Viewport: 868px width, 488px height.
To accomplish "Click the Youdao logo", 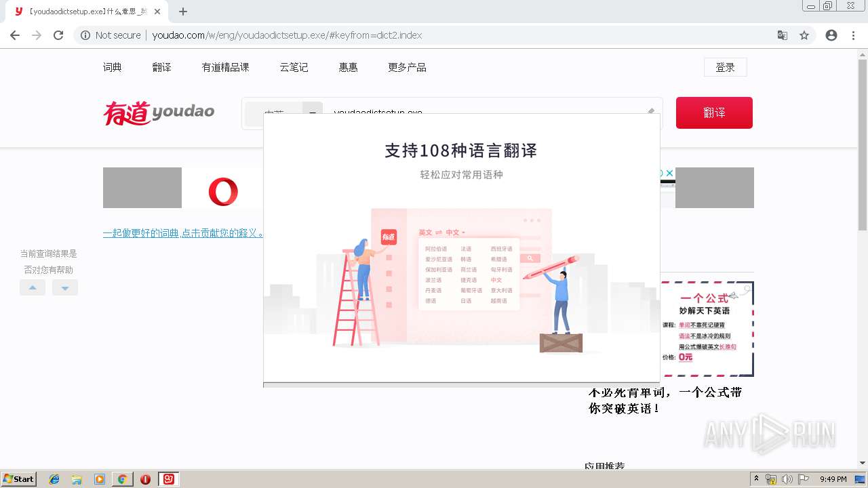I will (x=159, y=113).
